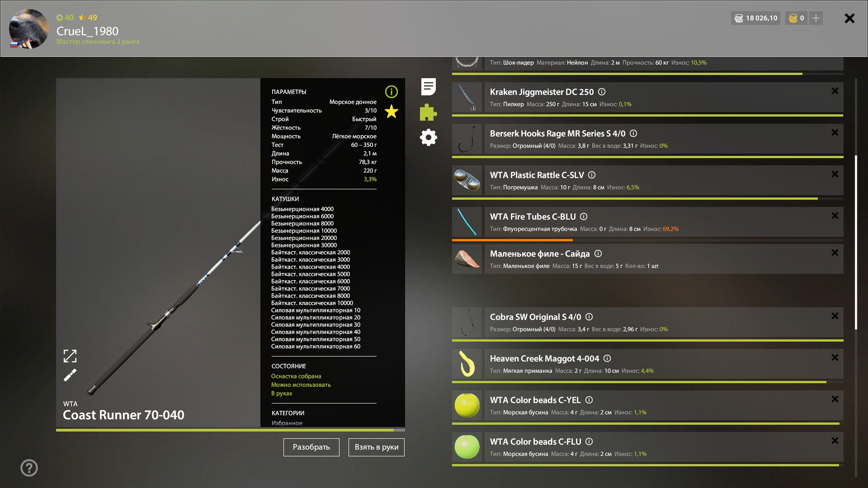The image size is (868, 488).
Task: Switch to the notes panel tab
Action: point(428,87)
